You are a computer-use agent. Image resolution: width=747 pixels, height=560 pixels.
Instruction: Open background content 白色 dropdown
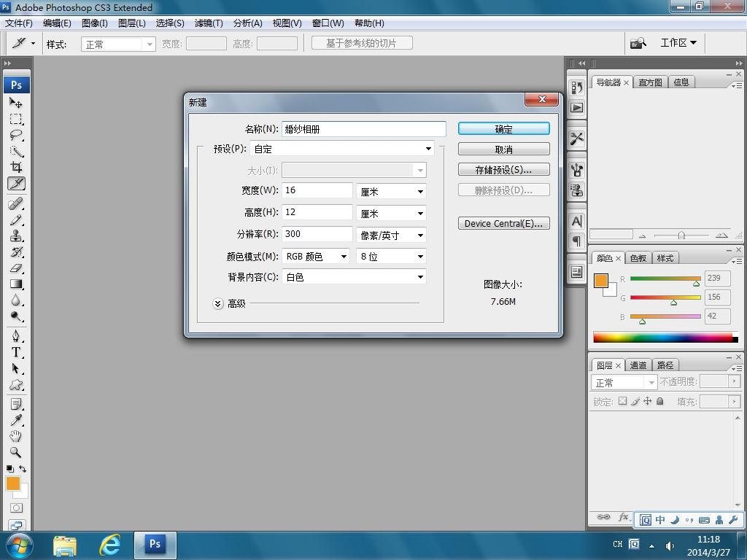354,277
